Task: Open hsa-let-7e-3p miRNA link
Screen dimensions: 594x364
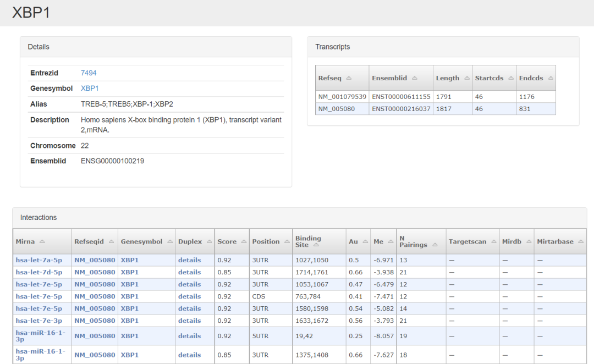Action: tap(38, 321)
